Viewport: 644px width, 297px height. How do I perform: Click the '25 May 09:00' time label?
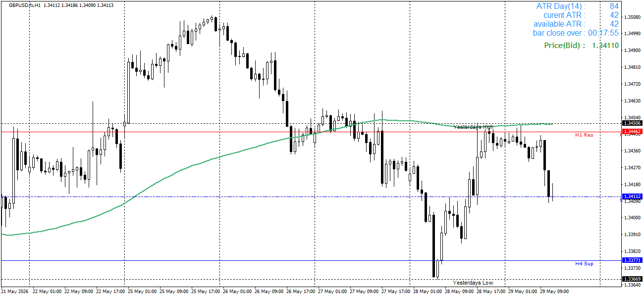pos(173,292)
